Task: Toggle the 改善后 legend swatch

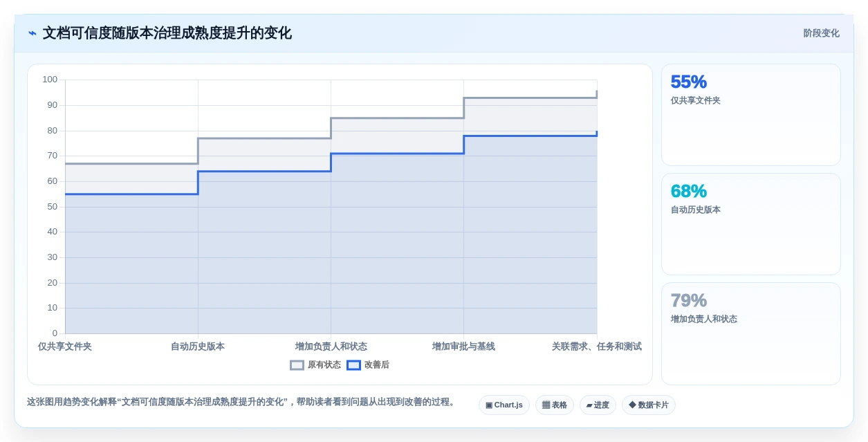Action: tap(353, 365)
